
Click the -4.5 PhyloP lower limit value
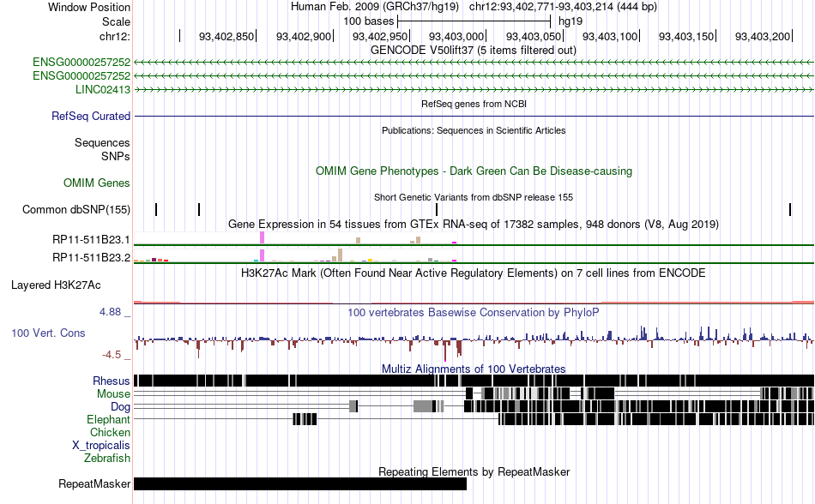(112, 355)
